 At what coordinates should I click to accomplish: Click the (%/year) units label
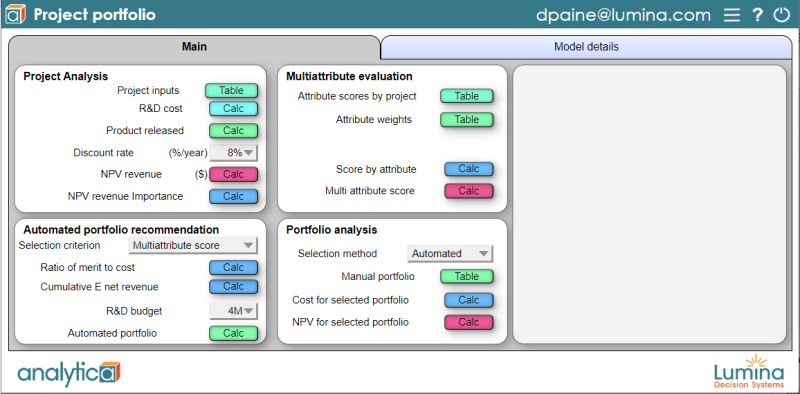(188, 153)
